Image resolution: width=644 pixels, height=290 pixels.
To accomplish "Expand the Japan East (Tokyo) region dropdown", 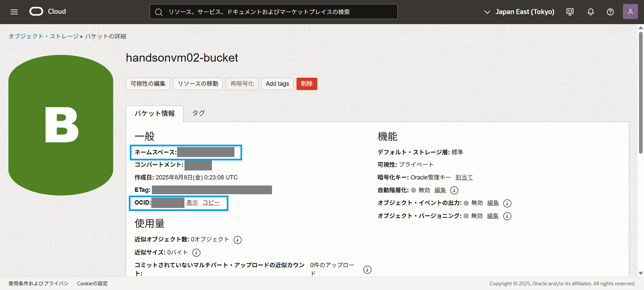I will point(519,12).
